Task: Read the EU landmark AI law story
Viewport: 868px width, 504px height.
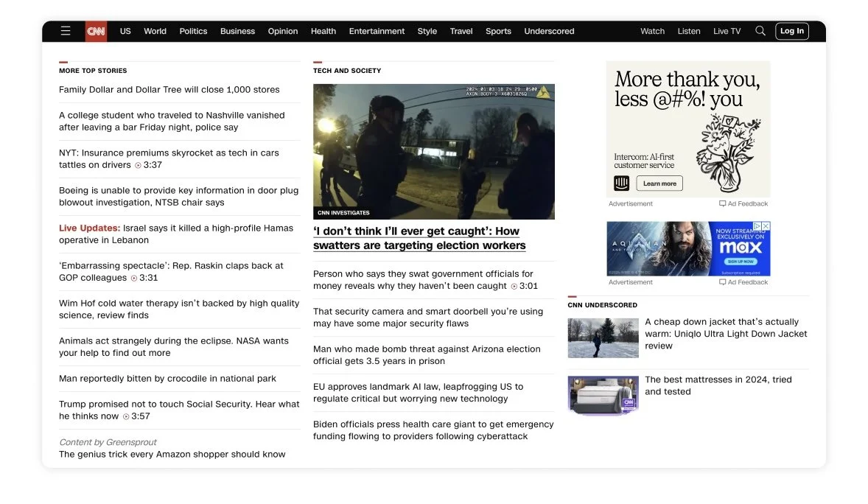Action: 418,393
